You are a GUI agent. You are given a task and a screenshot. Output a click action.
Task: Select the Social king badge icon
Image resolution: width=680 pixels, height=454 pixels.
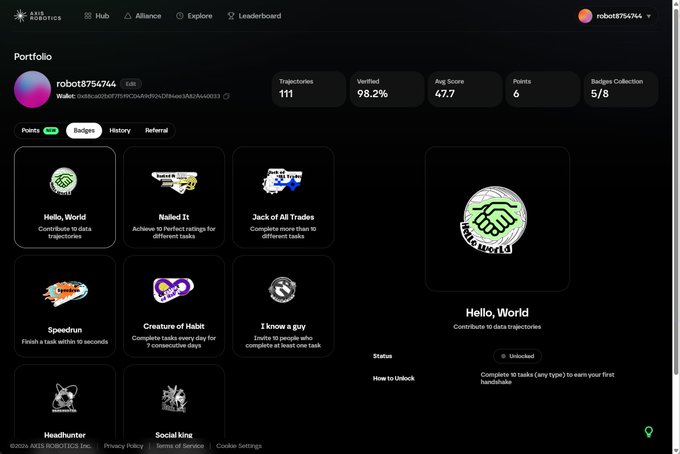pyautogui.click(x=174, y=398)
